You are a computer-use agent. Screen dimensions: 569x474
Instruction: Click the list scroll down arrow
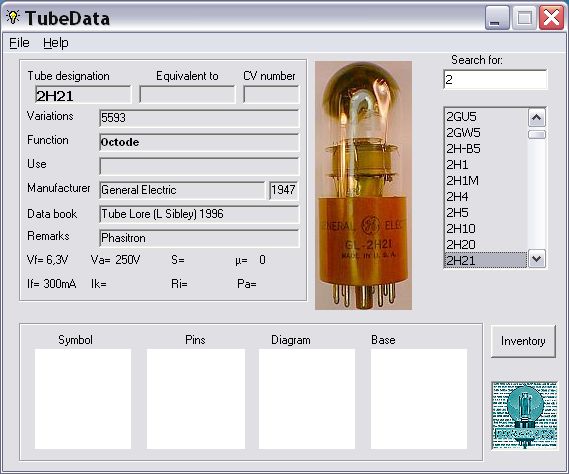coord(536,259)
